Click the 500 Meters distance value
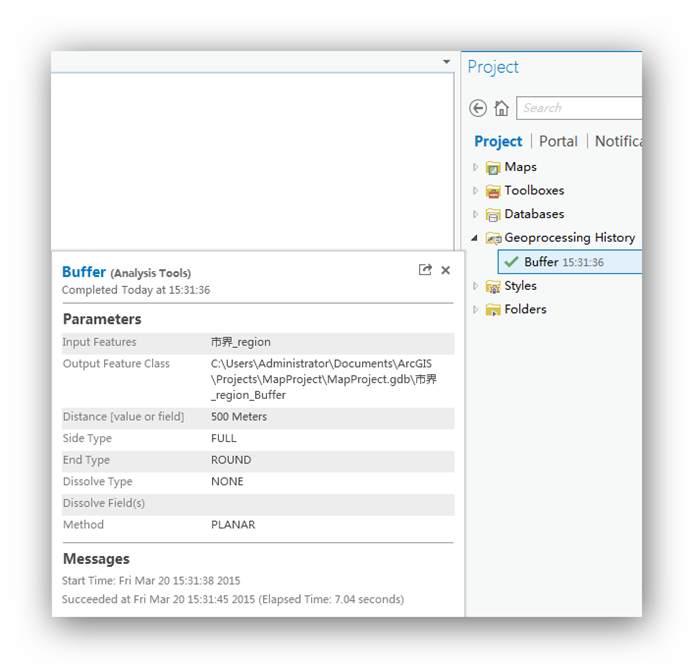Viewport: 693px width, 668px height. coord(239,417)
